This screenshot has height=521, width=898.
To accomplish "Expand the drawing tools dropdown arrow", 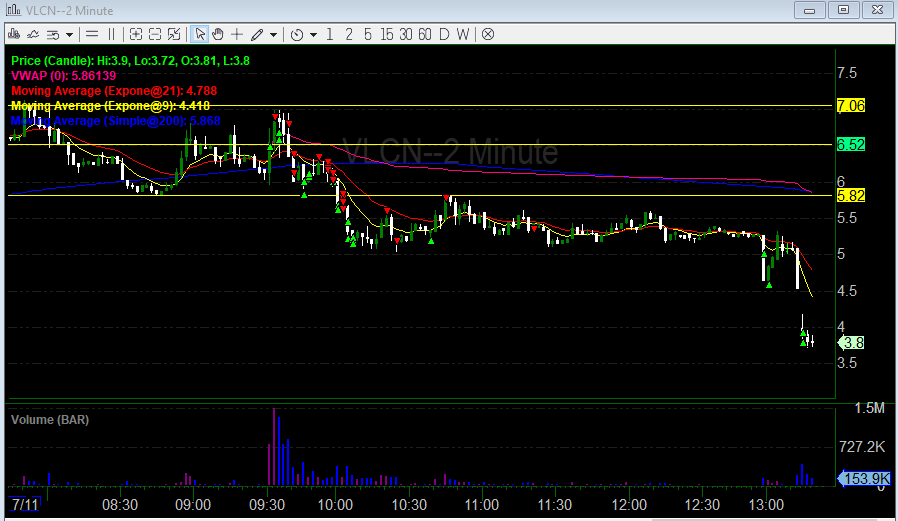I will coord(273,35).
